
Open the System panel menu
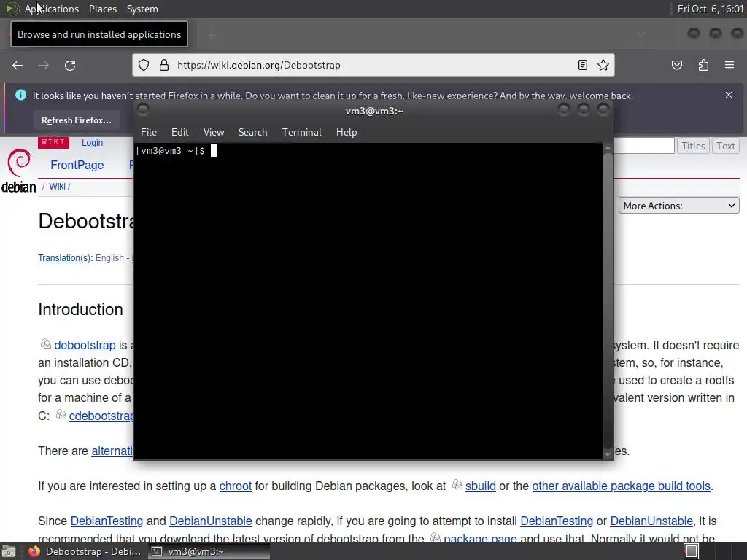click(142, 9)
